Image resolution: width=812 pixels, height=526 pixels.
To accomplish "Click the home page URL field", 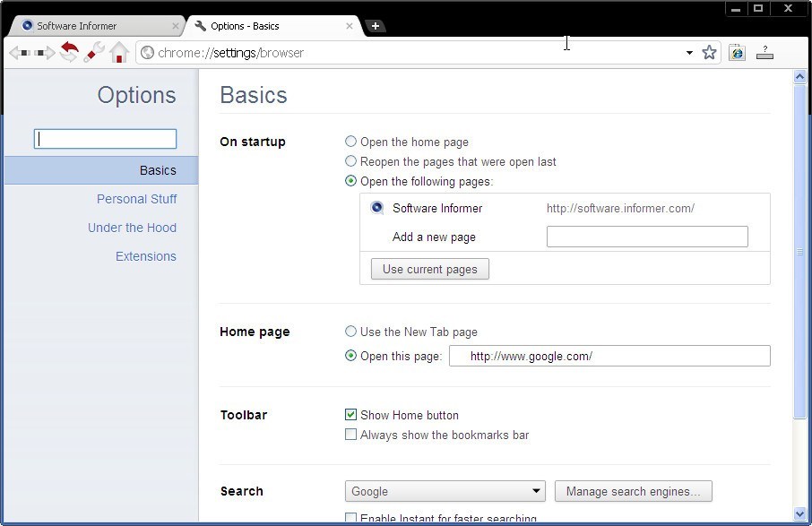I will click(609, 356).
